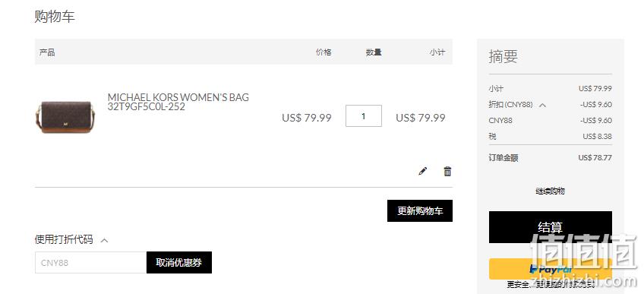
Task: Click the CNY88 applied coupon row in the summary
Action: tap(551, 120)
